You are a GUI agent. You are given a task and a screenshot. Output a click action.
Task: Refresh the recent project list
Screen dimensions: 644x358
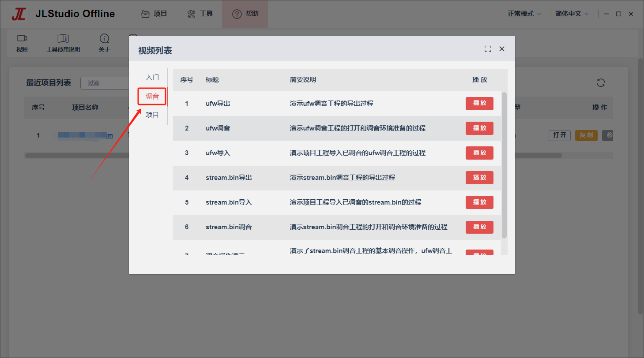tap(601, 82)
